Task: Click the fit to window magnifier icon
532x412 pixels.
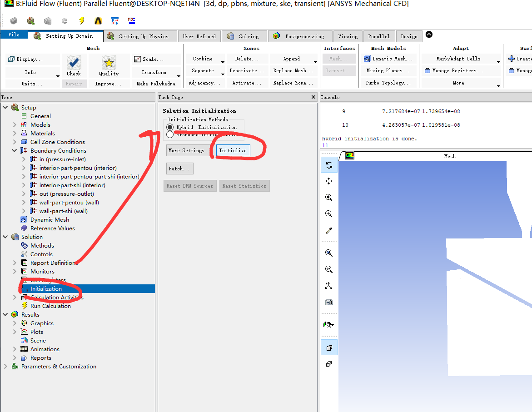Action: pyautogui.click(x=329, y=253)
